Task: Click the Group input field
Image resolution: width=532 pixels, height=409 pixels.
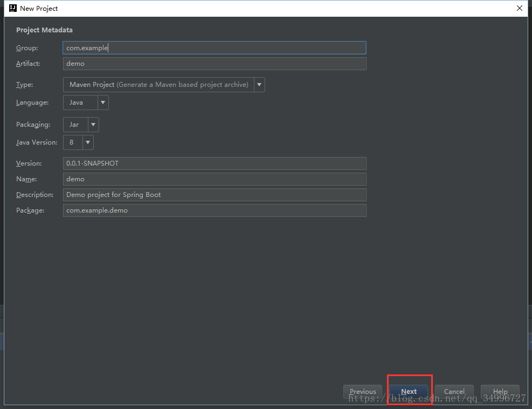Action: [x=215, y=48]
